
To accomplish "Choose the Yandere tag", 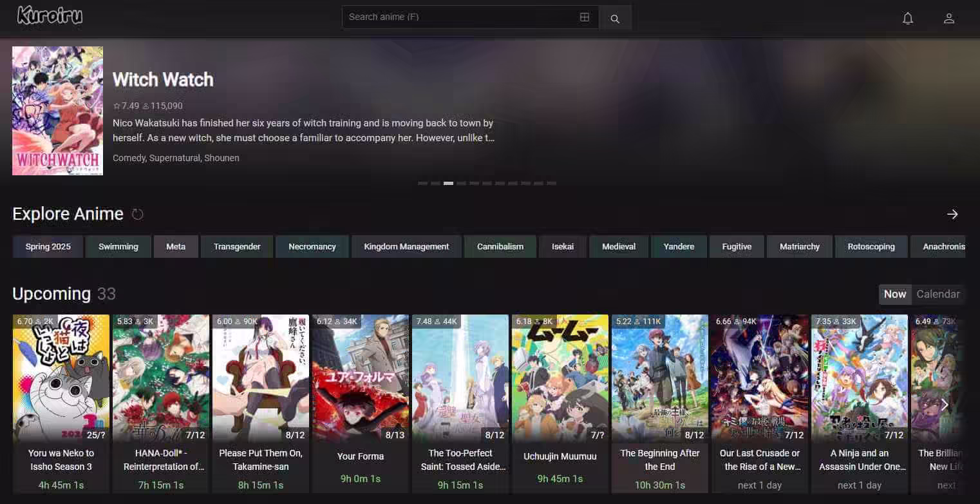I will [679, 247].
